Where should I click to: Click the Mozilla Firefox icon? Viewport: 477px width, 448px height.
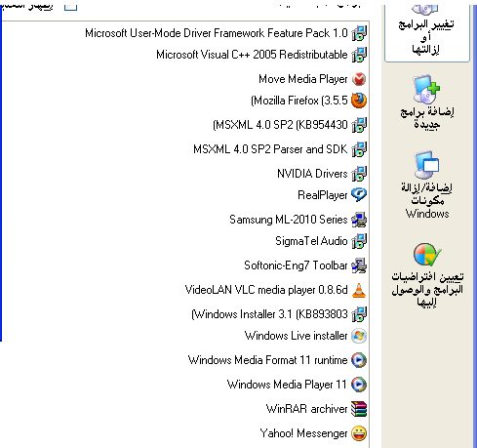(x=359, y=101)
